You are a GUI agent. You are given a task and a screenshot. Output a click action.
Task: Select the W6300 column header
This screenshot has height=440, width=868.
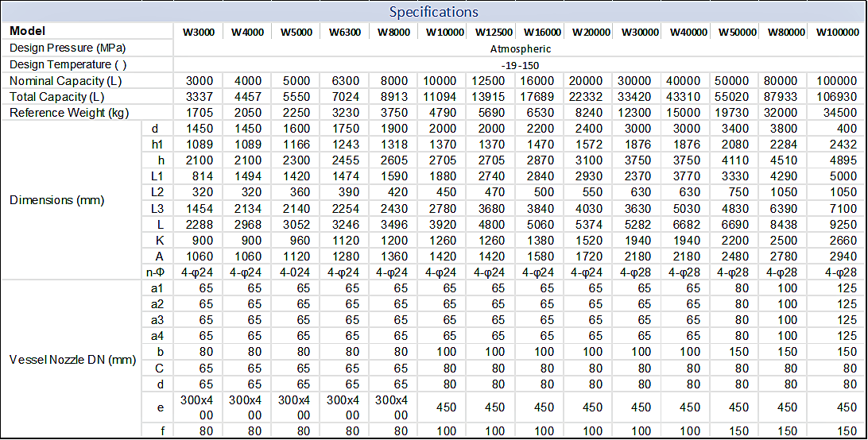click(345, 32)
